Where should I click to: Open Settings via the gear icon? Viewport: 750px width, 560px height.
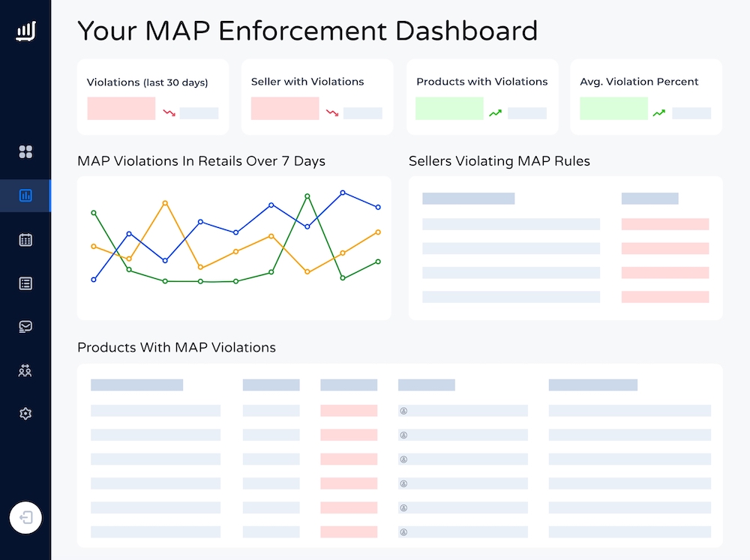coord(25,413)
